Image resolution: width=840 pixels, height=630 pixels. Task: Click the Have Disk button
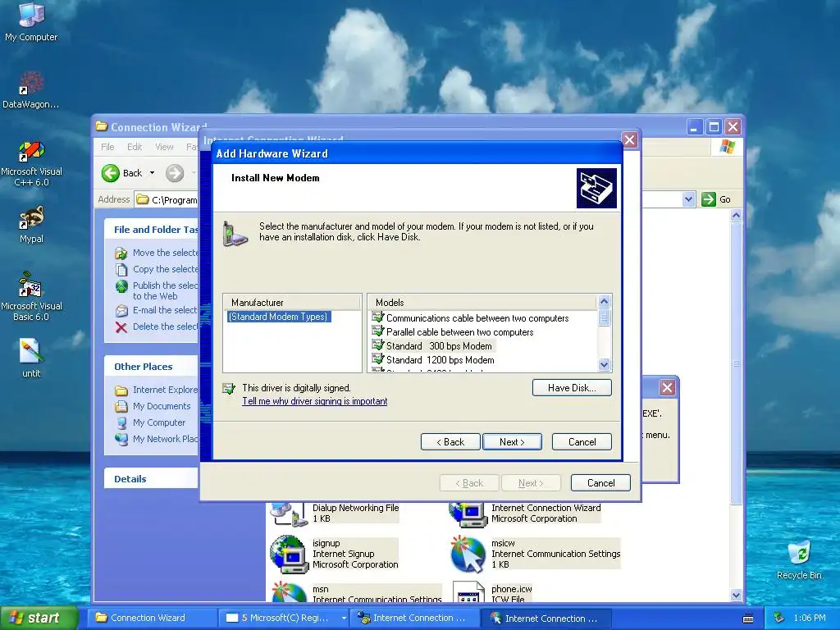click(x=572, y=388)
